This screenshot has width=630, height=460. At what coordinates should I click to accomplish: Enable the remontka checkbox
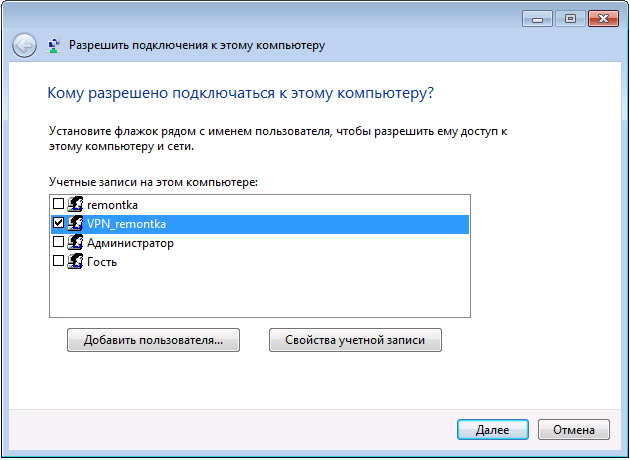pos(58,205)
